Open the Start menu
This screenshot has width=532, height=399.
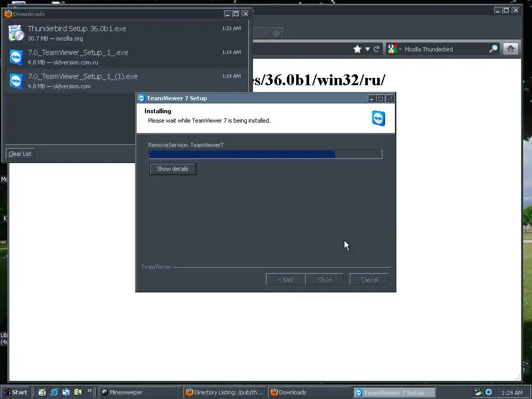click(16, 392)
